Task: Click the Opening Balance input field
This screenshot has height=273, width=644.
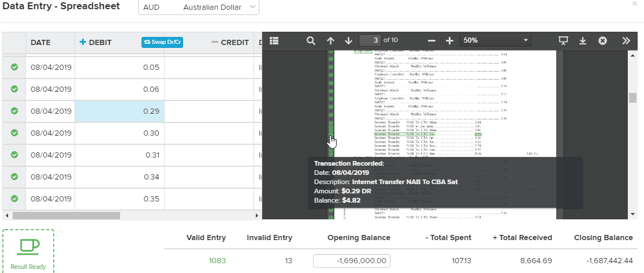Action: 352,261
